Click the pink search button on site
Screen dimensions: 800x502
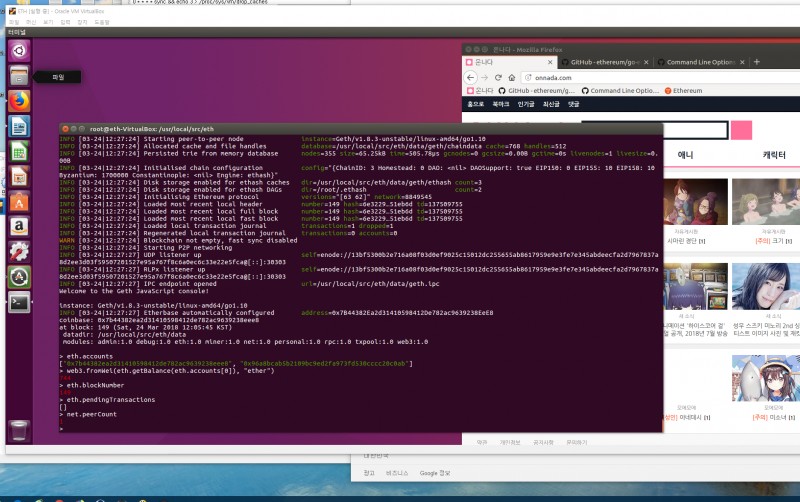pos(741,129)
